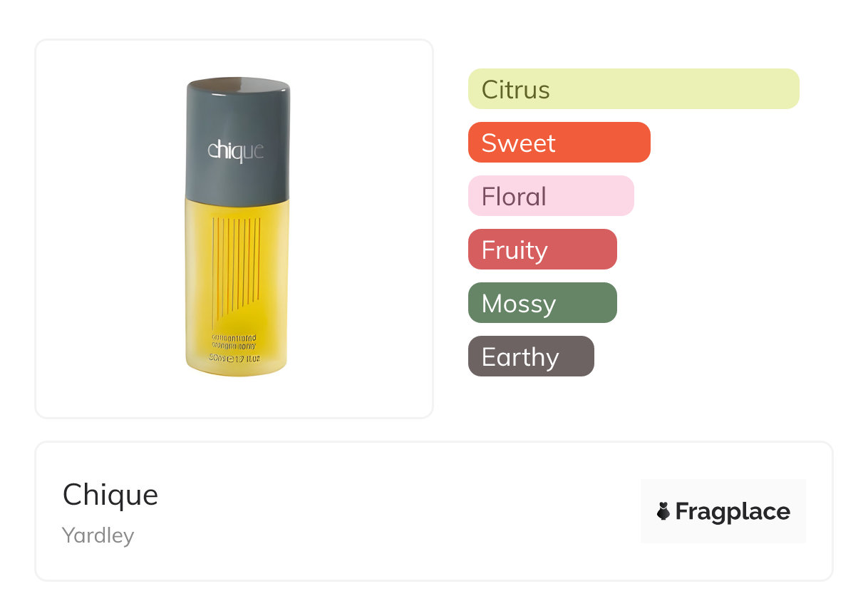Viewport: 868px width, 616px height.
Task: Select the Citrus accord bar
Action: (634, 89)
